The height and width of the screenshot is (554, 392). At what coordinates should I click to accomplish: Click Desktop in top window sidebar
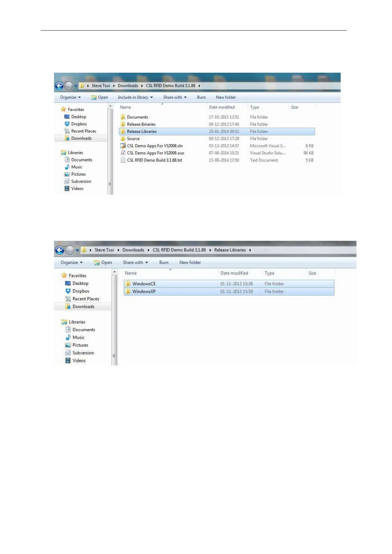coord(75,117)
